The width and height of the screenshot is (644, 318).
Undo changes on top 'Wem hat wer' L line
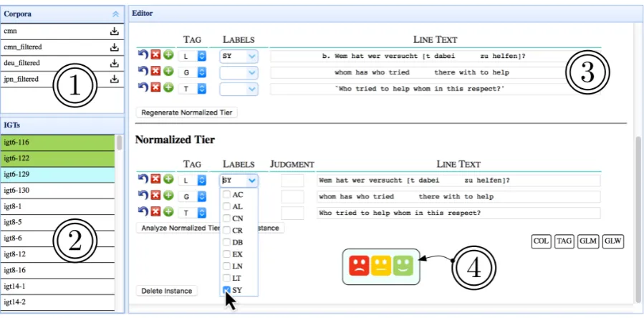[x=143, y=55]
